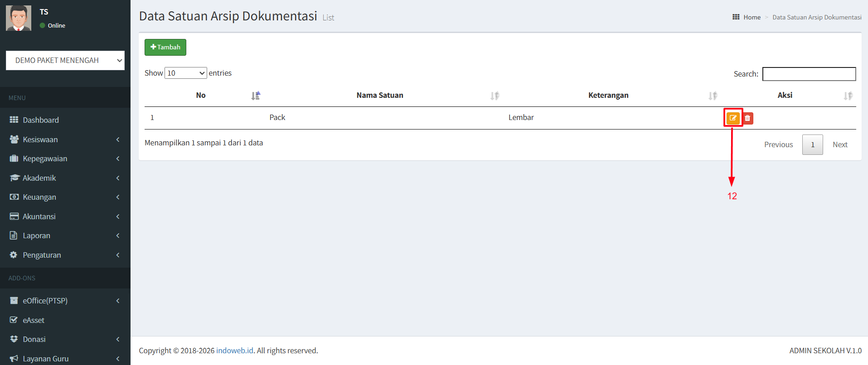Focus the Search input field
This screenshot has width=868, height=365.
[x=809, y=74]
